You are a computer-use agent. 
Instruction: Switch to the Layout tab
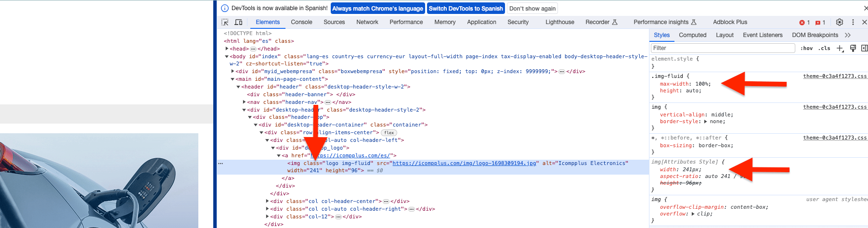click(725, 35)
